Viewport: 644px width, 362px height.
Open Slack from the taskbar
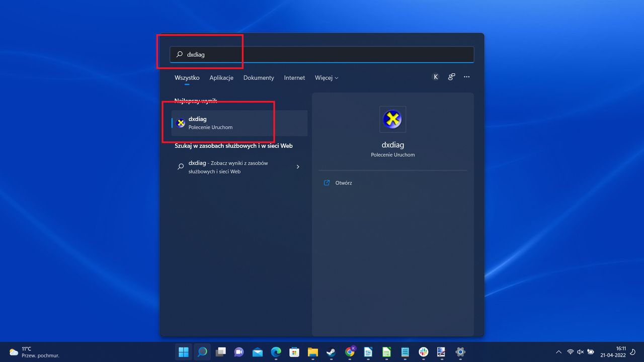coord(423,351)
